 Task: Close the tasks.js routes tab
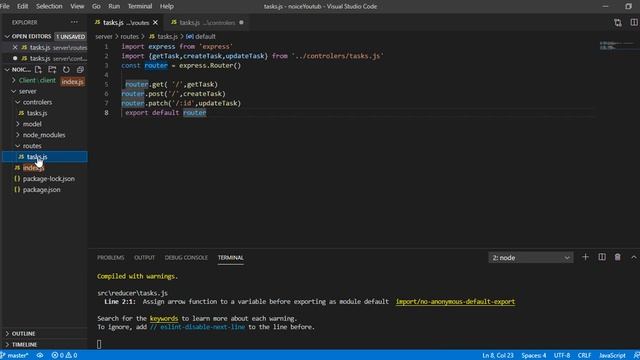click(x=156, y=22)
